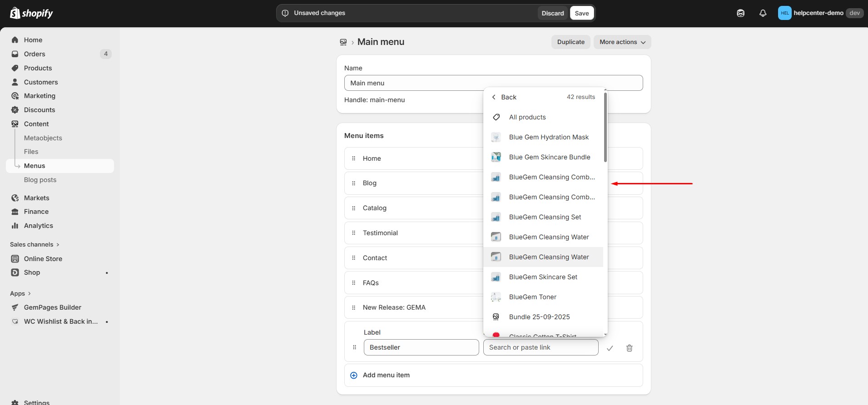Viewport: 868px width, 405px height.
Task: Click drag handle for FAQs item
Action: [354, 283]
